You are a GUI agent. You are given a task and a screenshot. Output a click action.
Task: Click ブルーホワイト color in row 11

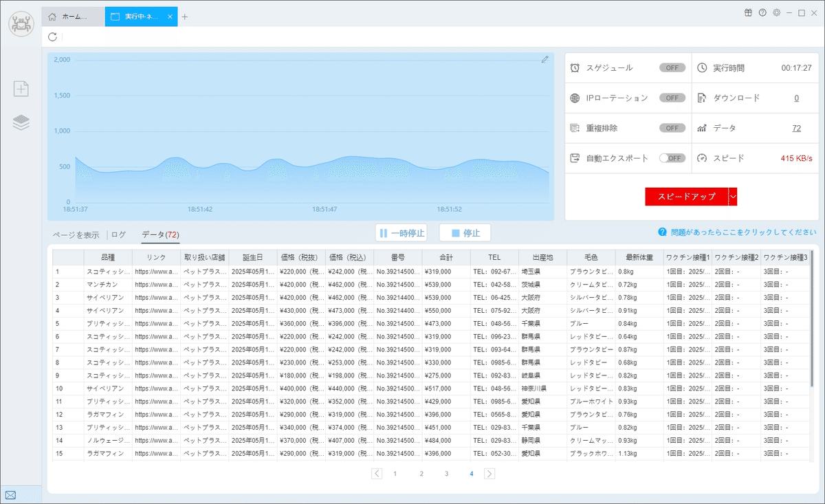[591, 402]
